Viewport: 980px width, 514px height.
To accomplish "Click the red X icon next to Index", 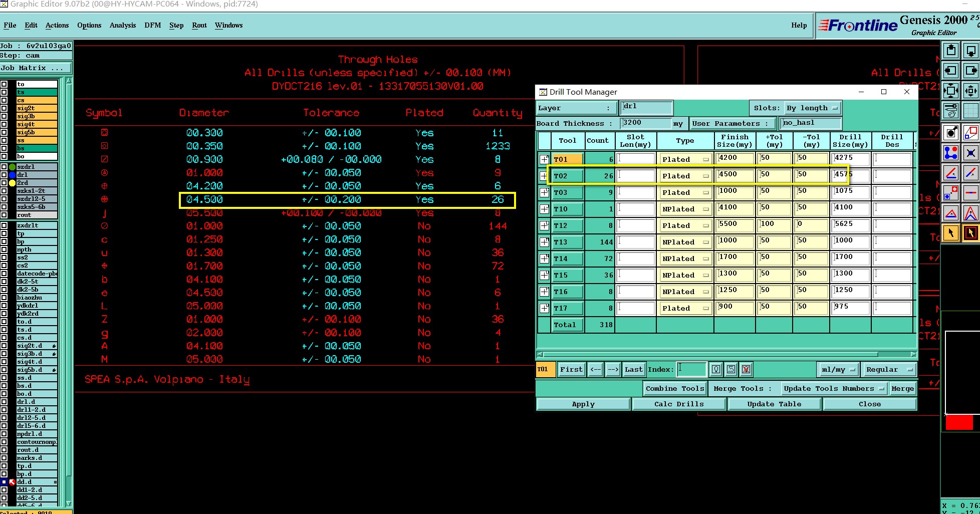I will pos(746,369).
